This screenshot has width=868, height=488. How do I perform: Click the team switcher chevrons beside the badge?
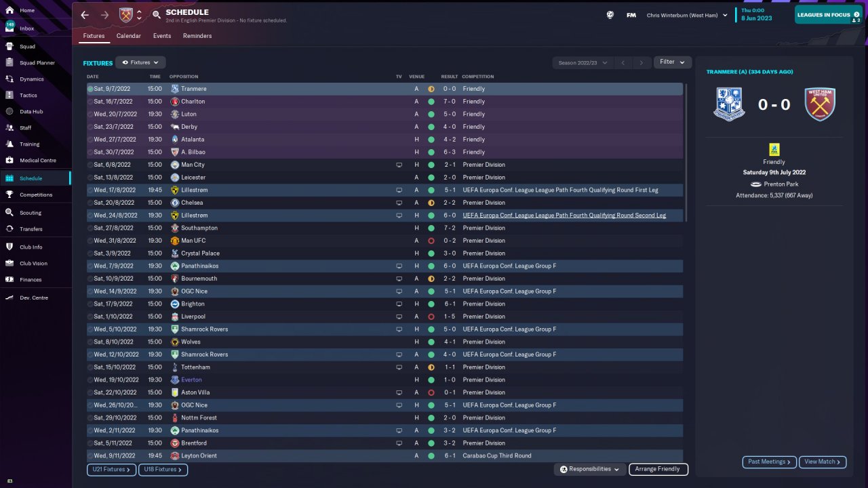point(139,15)
